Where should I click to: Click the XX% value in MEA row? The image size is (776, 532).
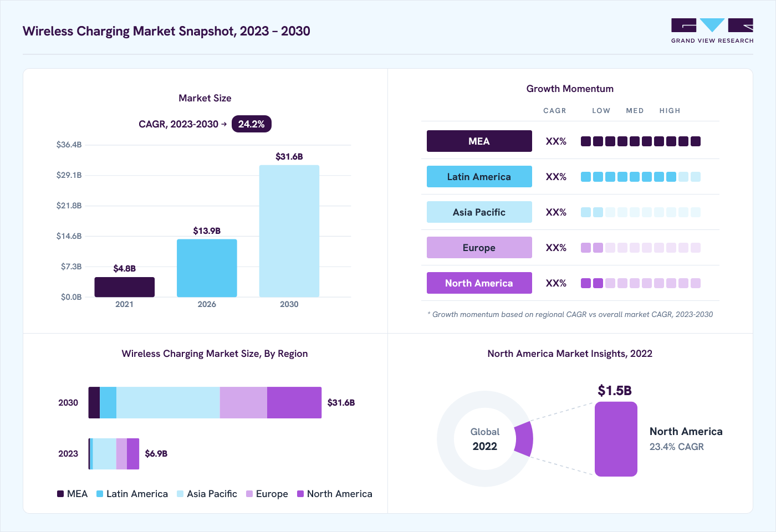556,141
